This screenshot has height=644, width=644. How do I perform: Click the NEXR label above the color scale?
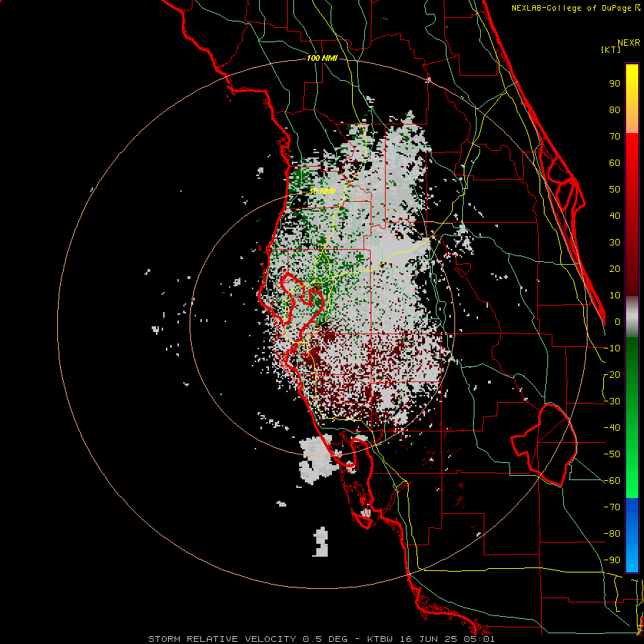coord(629,43)
